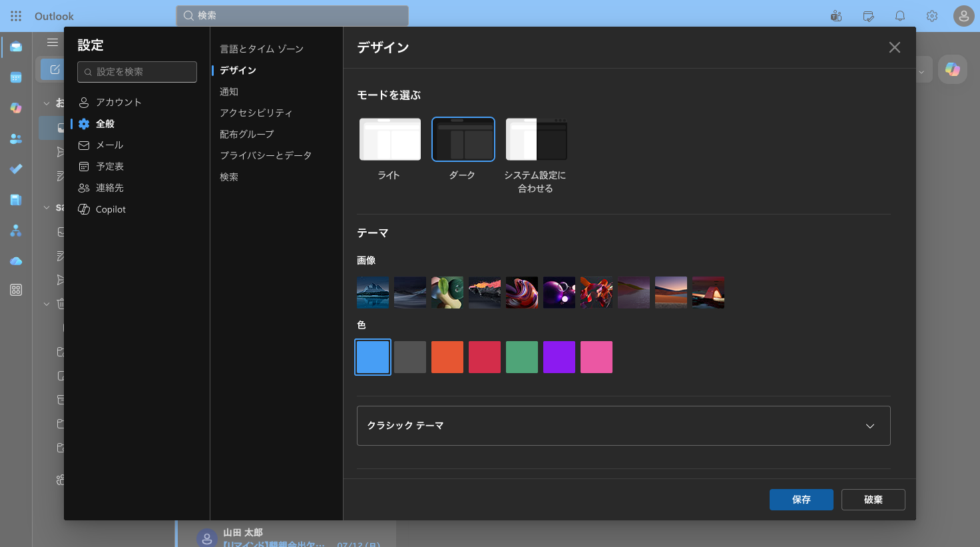Choose the mountain lake theme image
This screenshot has width=980, height=547.
click(373, 292)
